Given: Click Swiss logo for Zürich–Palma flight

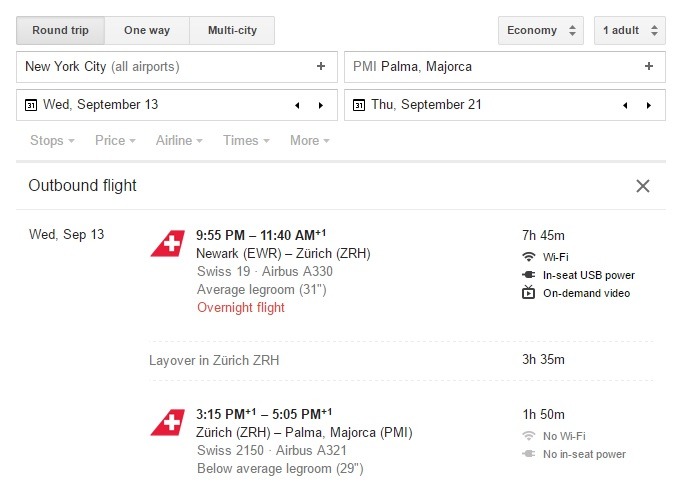Looking at the screenshot, I should [168, 422].
